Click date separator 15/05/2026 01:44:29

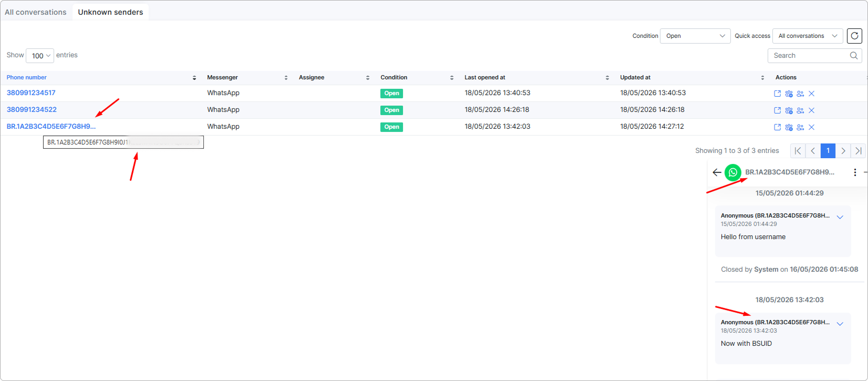tap(790, 193)
